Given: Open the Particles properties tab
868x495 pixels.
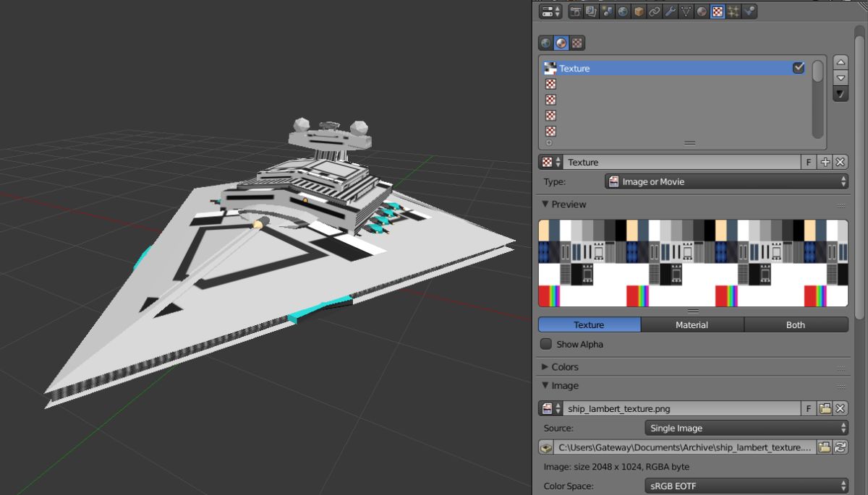Looking at the screenshot, I should [x=733, y=11].
